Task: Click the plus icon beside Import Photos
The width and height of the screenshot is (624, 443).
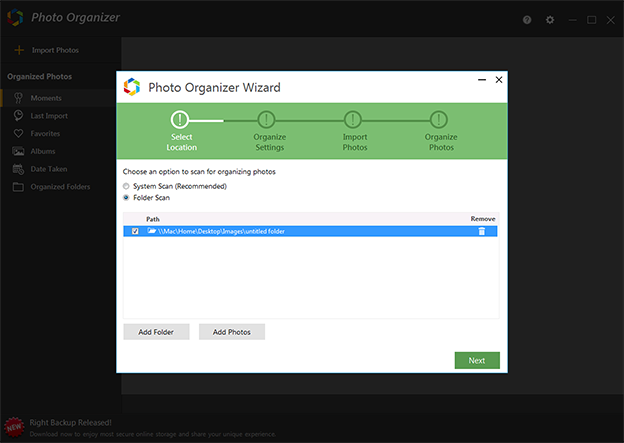Action: [x=19, y=50]
